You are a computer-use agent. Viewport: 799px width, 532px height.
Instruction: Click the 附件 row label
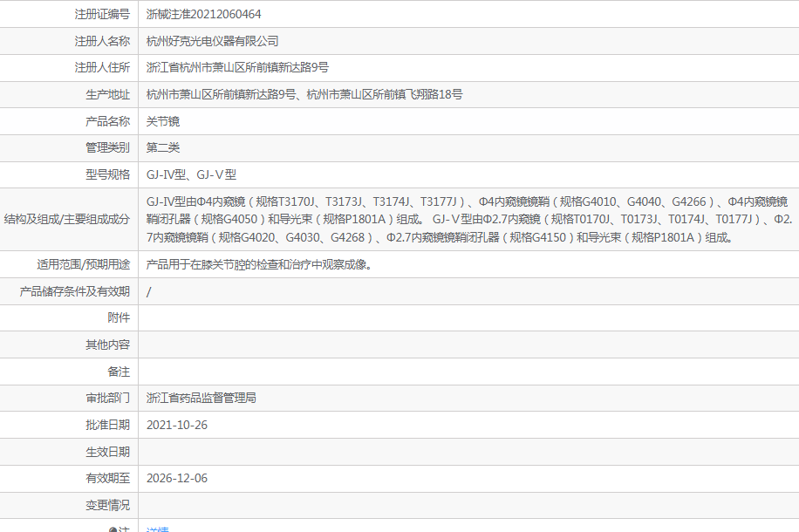pyautogui.click(x=119, y=318)
